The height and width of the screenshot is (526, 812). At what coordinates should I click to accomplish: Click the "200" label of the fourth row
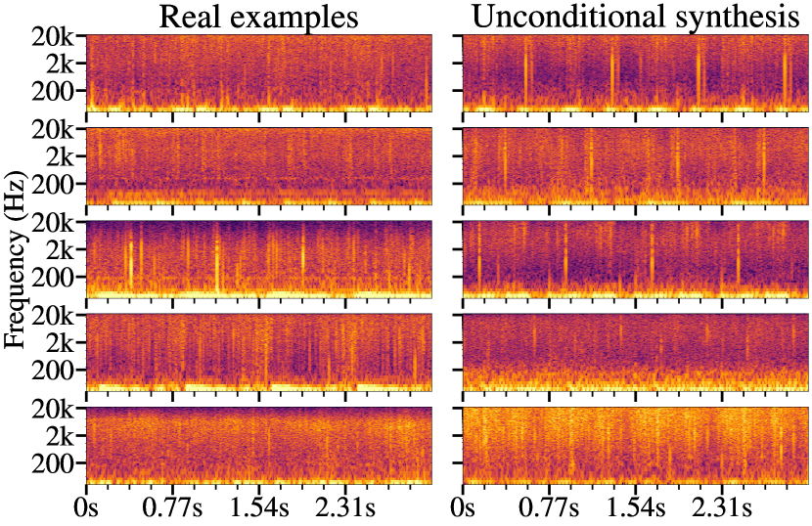pos(54,371)
